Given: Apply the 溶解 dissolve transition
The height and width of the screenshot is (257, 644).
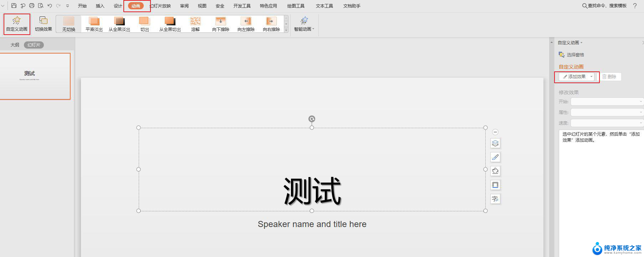Looking at the screenshot, I should click(x=195, y=24).
